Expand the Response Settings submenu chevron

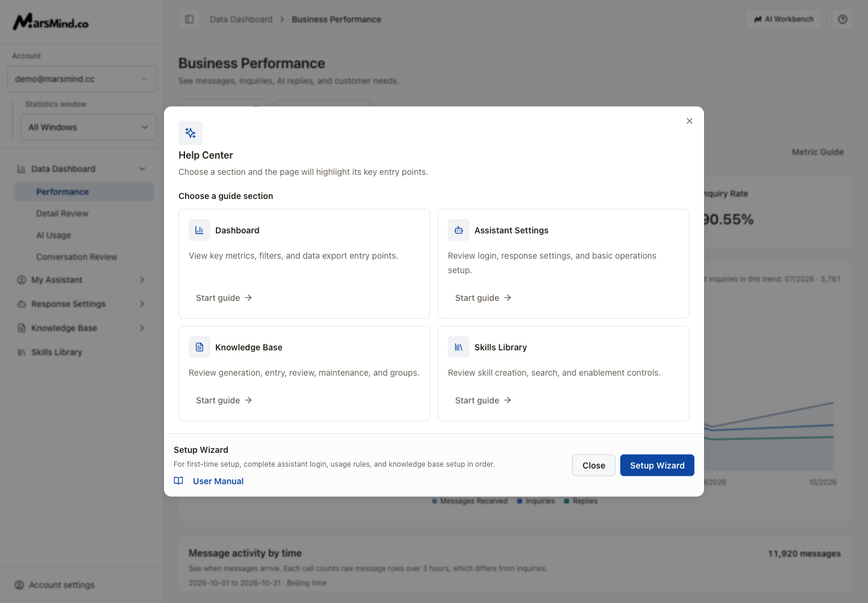pos(142,304)
